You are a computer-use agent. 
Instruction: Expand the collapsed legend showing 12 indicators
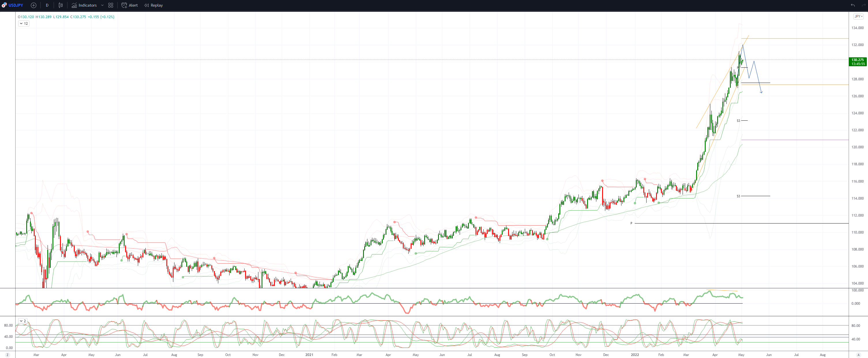click(24, 24)
